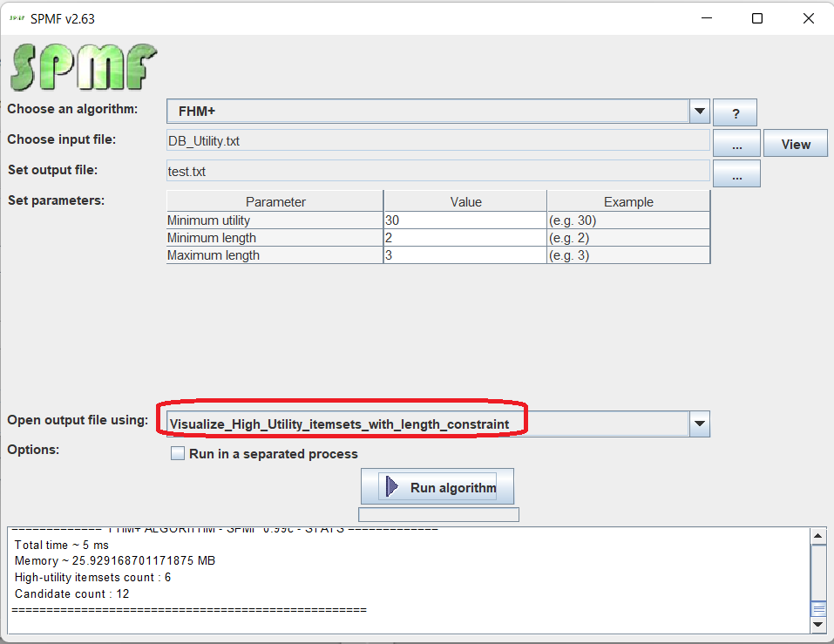Click the console scrollbar up arrow
Screen dimensions: 834x644
(818, 536)
